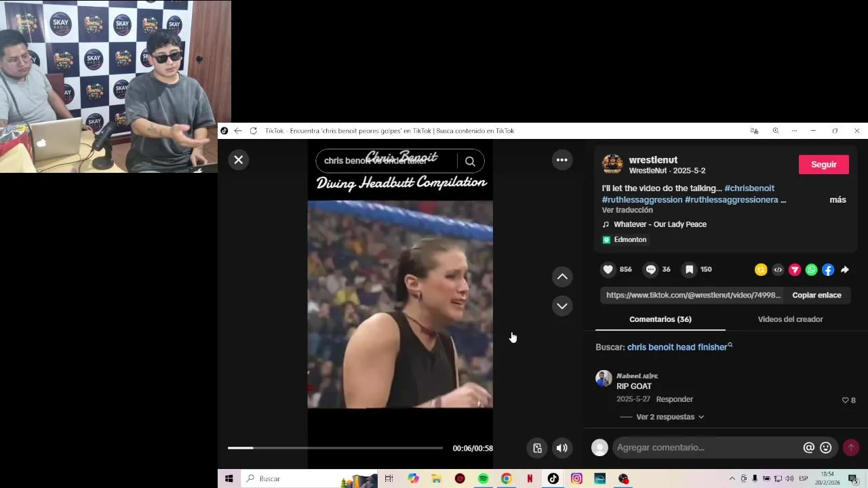Search chris benoit head finisher suggestion
Image resolution: width=868 pixels, height=488 pixels.
[679, 347]
